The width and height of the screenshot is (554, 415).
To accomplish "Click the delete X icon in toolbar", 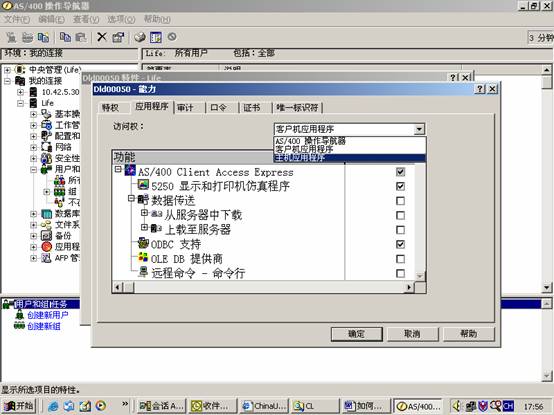I will pos(102,37).
